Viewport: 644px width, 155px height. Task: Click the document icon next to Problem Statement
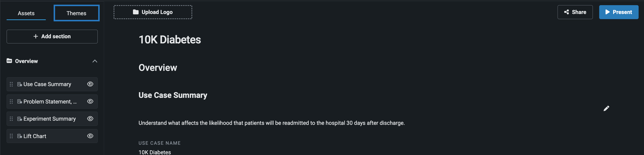[x=19, y=102]
